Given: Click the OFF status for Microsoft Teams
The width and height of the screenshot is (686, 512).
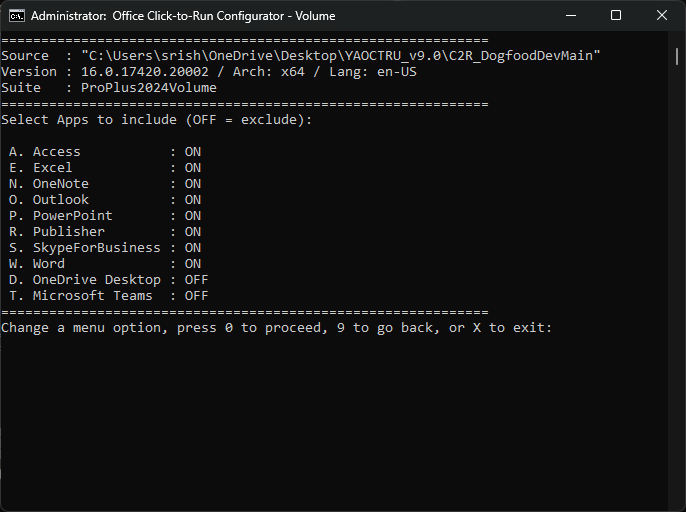Looking at the screenshot, I should click(196, 296).
